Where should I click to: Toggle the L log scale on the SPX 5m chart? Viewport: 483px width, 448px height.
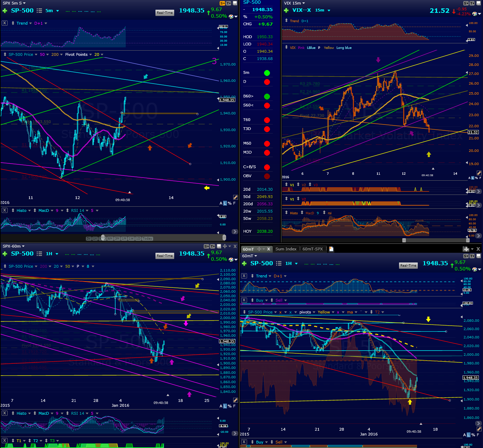225,204
